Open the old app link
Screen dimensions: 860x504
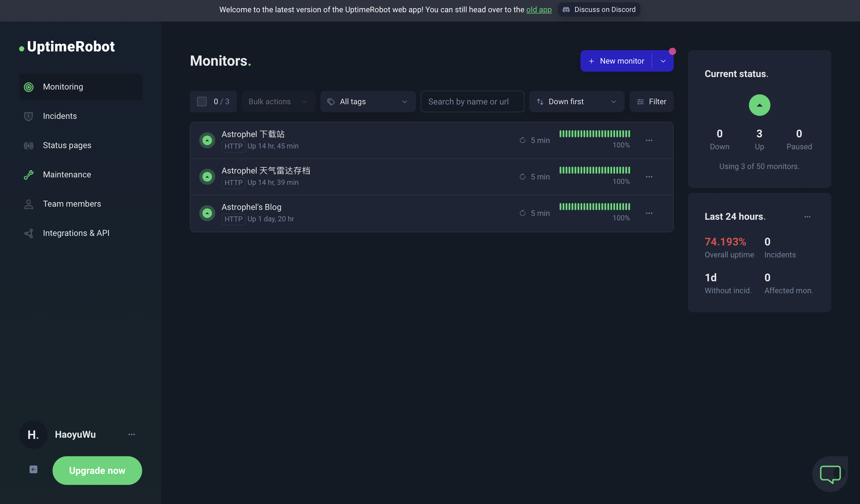coord(539,10)
